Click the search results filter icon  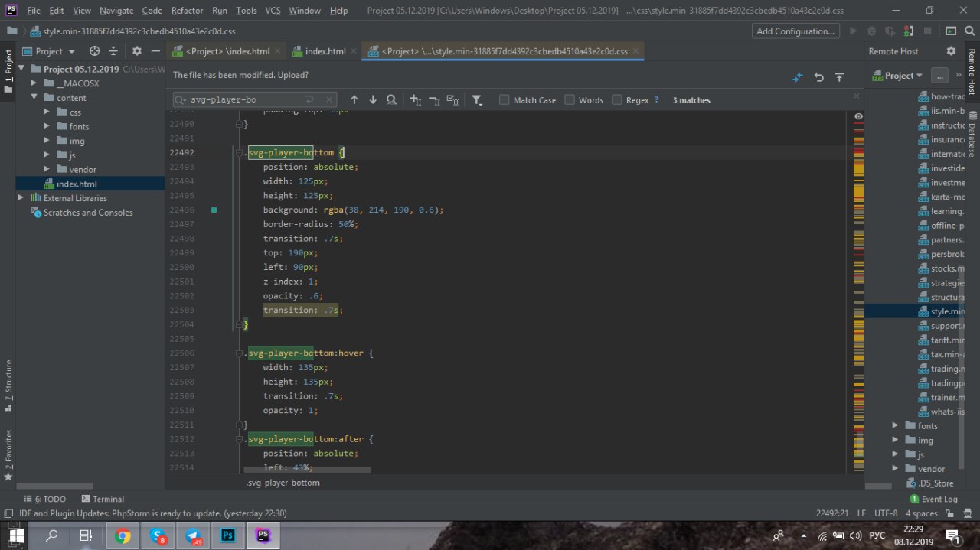tap(476, 100)
